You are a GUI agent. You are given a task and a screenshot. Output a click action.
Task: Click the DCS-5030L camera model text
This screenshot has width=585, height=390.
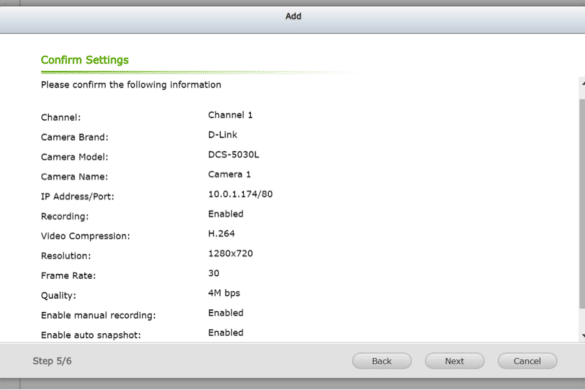233,155
